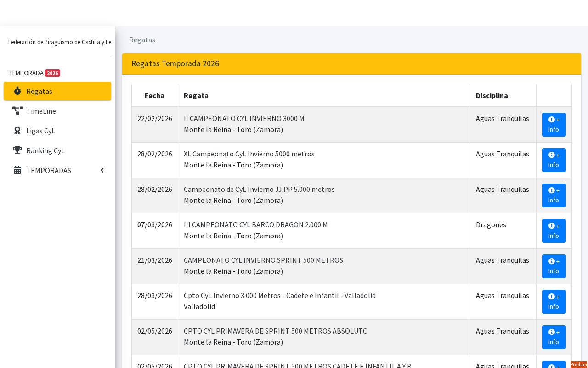Click the stopwatch icon beside Regatas
This screenshot has height=368, width=588.
17,91
